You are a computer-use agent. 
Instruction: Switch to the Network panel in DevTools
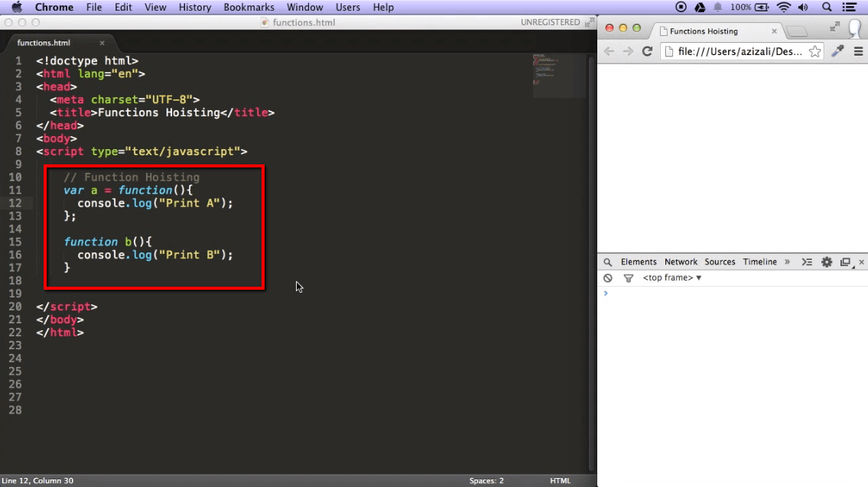pos(681,261)
